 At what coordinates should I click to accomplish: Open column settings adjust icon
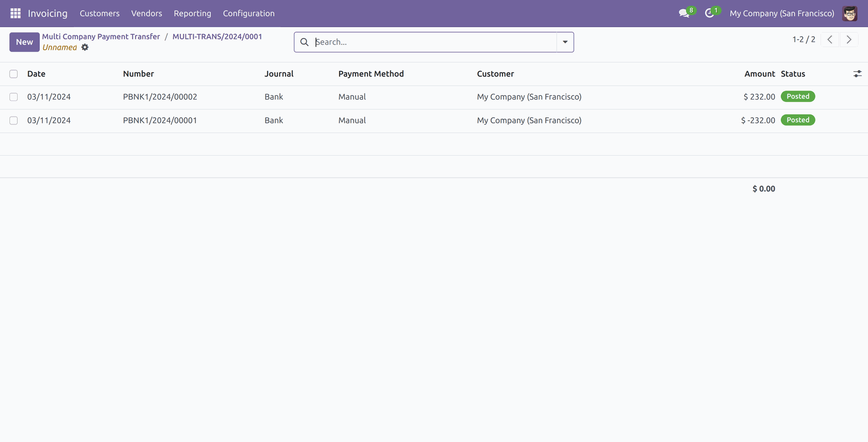857,74
